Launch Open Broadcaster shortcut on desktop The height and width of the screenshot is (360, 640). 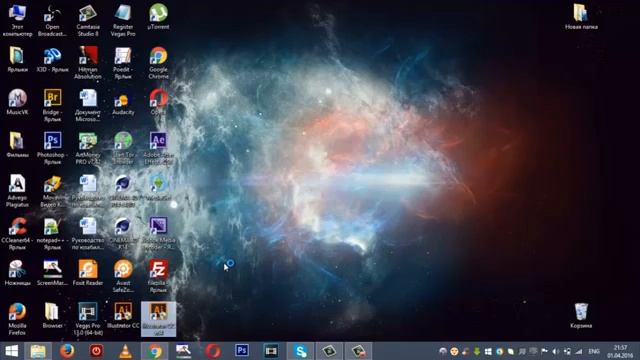(52, 20)
